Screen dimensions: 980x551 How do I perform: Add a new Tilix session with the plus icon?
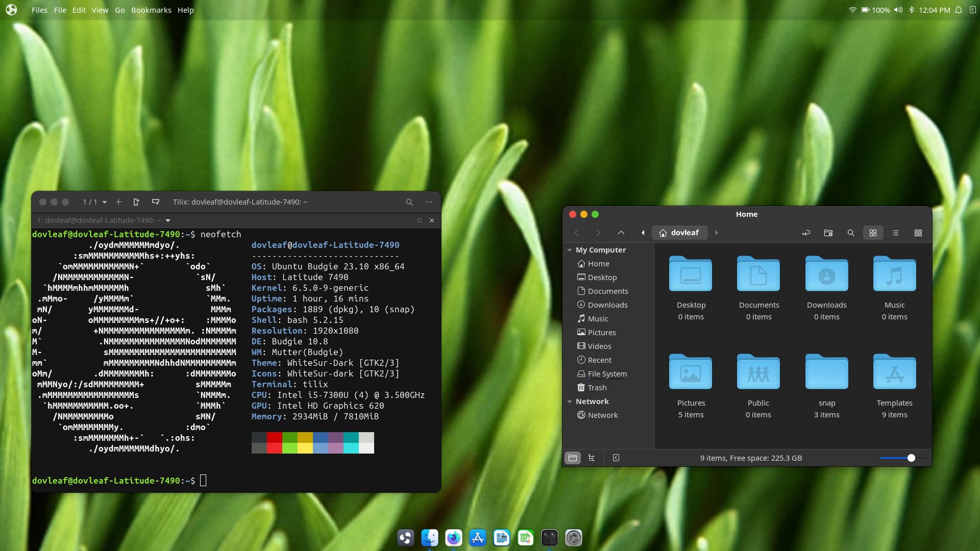(x=118, y=202)
